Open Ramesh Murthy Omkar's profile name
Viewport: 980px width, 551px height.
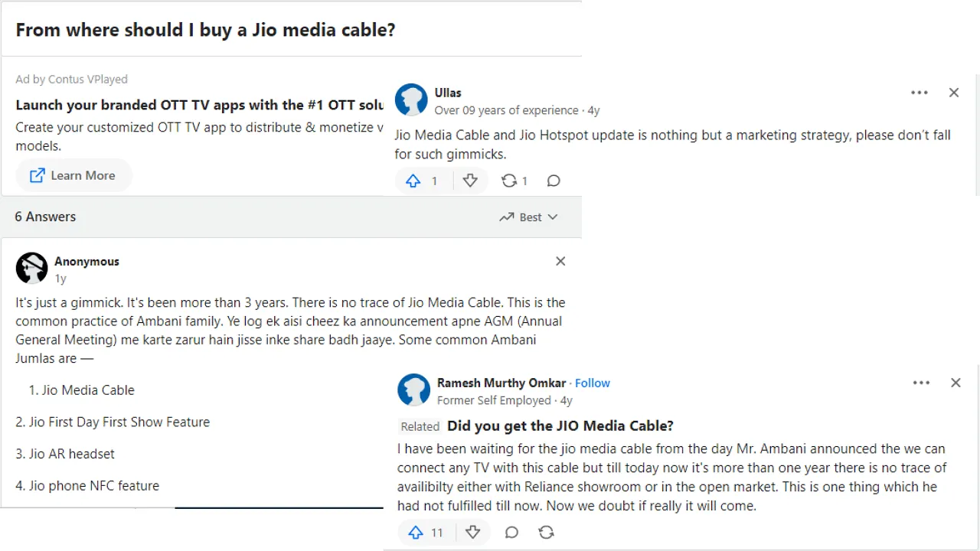tap(501, 383)
